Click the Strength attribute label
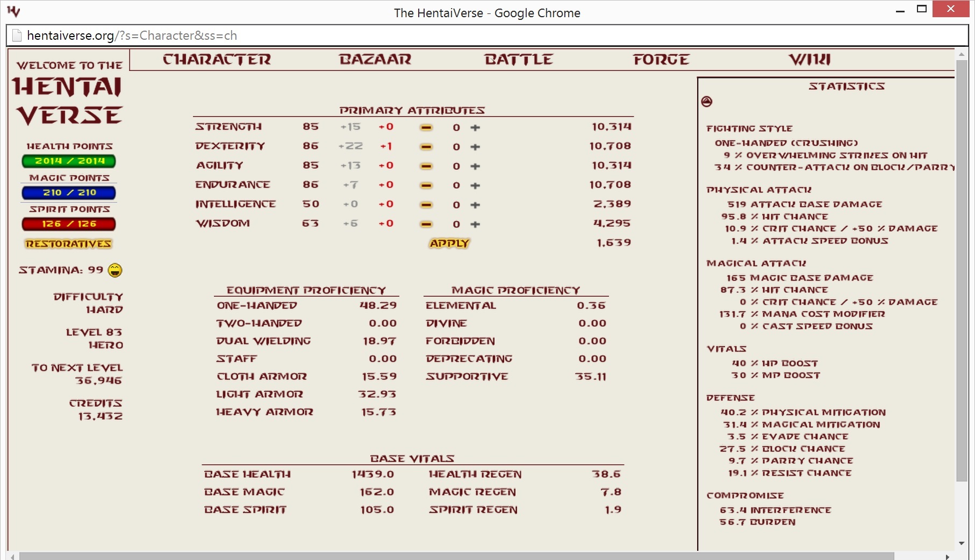The height and width of the screenshot is (560, 975). (228, 127)
